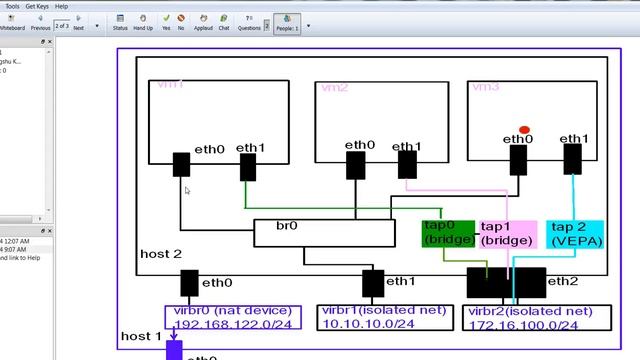Click the 'host 1' label
Image resolution: width=640 pixels, height=360 pixels.
click(x=141, y=336)
